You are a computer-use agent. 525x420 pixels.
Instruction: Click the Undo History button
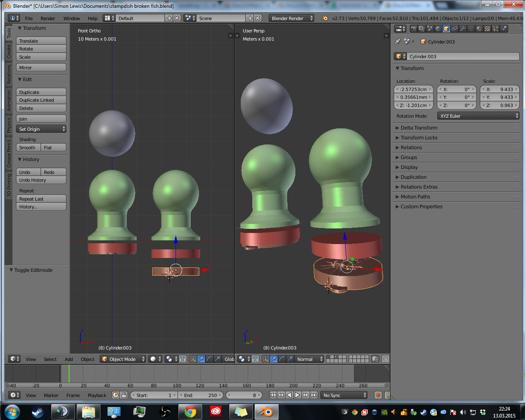tap(41, 180)
